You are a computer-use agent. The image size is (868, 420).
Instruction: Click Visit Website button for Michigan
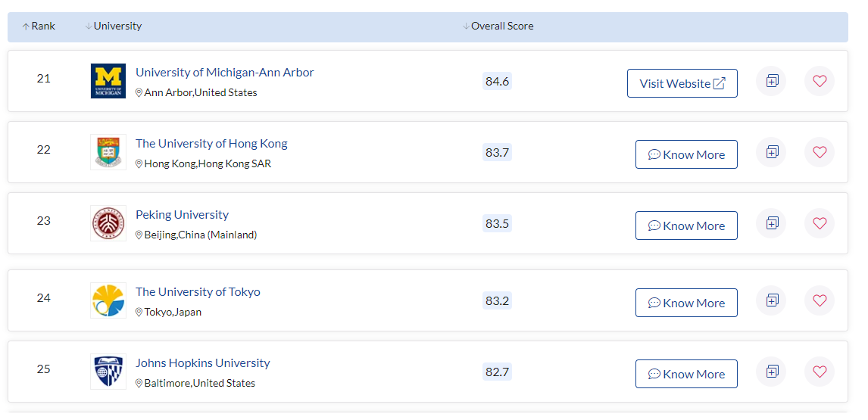click(682, 83)
